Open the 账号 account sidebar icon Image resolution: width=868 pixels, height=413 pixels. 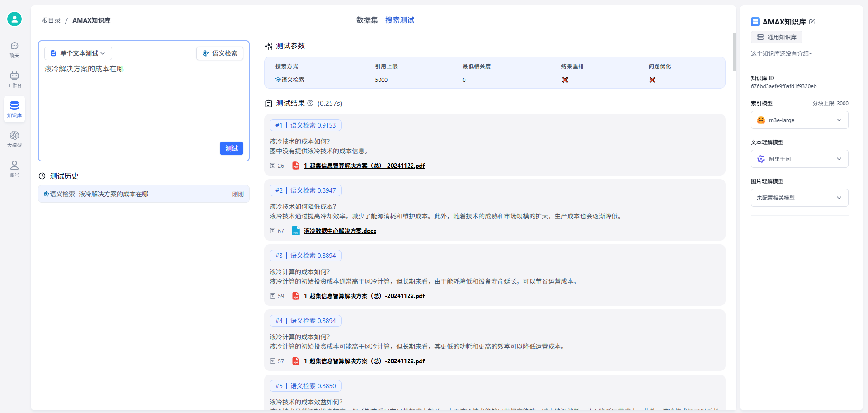pyautogui.click(x=14, y=169)
